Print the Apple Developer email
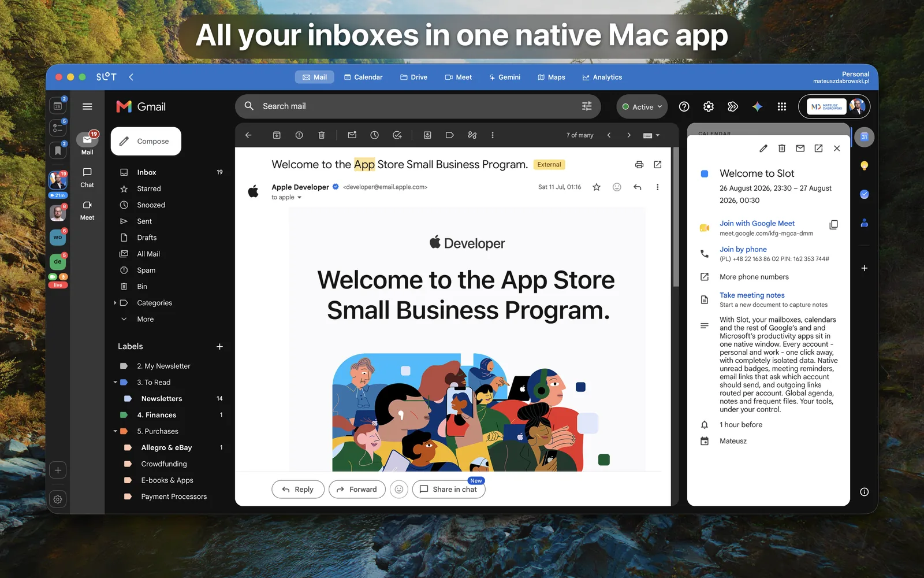The height and width of the screenshot is (578, 924). click(x=639, y=165)
